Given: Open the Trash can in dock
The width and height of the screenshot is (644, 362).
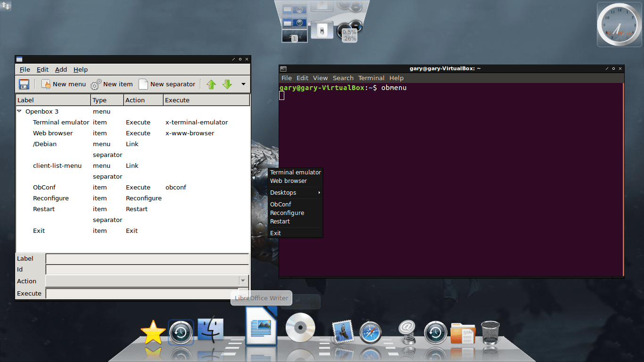Looking at the screenshot, I should click(x=490, y=332).
